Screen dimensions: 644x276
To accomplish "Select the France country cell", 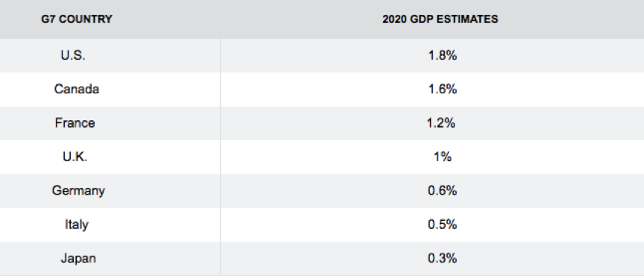I will (75, 123).
